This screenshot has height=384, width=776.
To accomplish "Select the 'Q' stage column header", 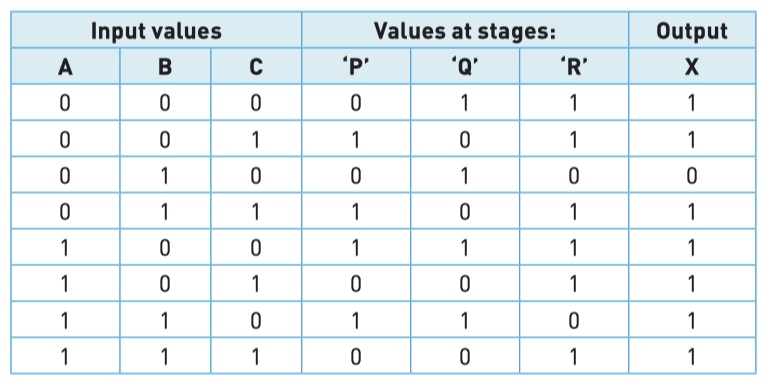I will [x=465, y=66].
